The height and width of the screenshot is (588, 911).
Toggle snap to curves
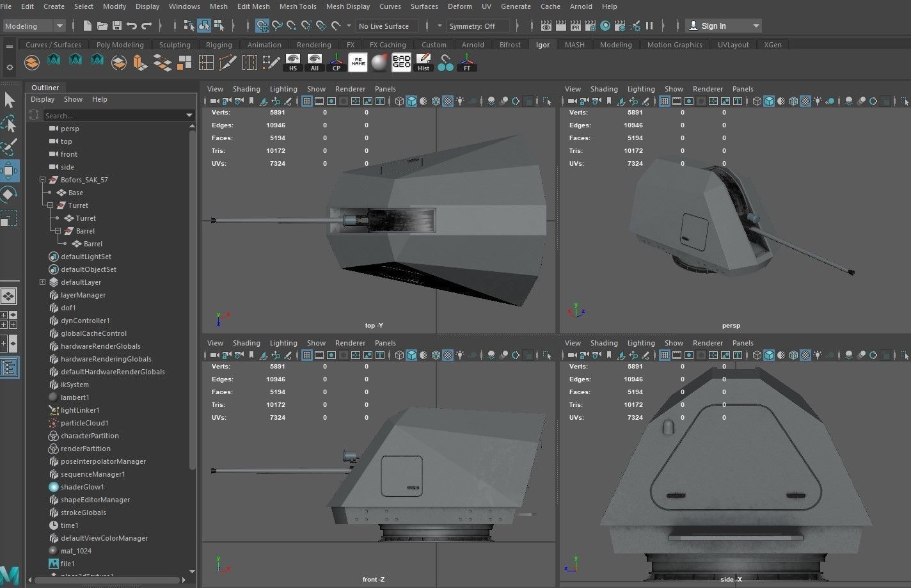click(277, 26)
